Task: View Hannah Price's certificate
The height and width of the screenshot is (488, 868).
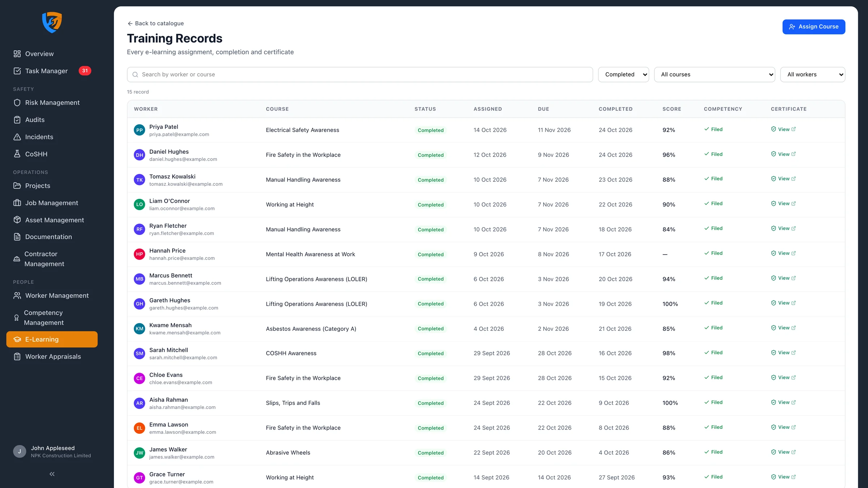Action: tap(783, 253)
